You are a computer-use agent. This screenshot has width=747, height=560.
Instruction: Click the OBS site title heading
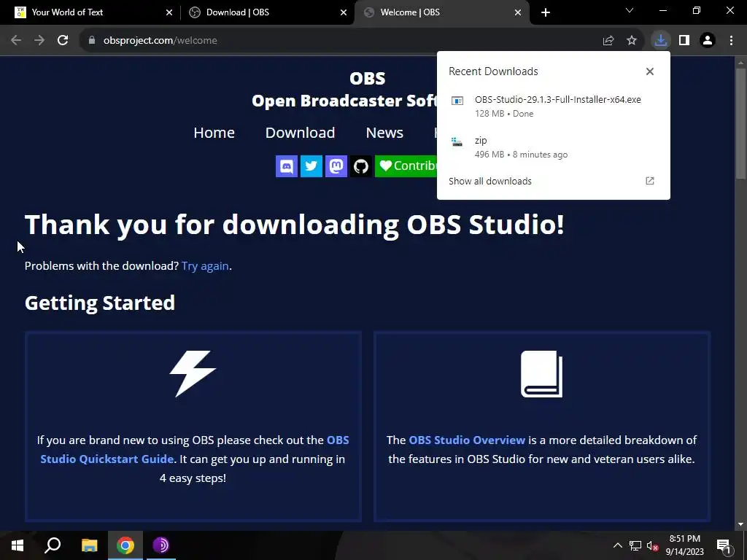(368, 78)
